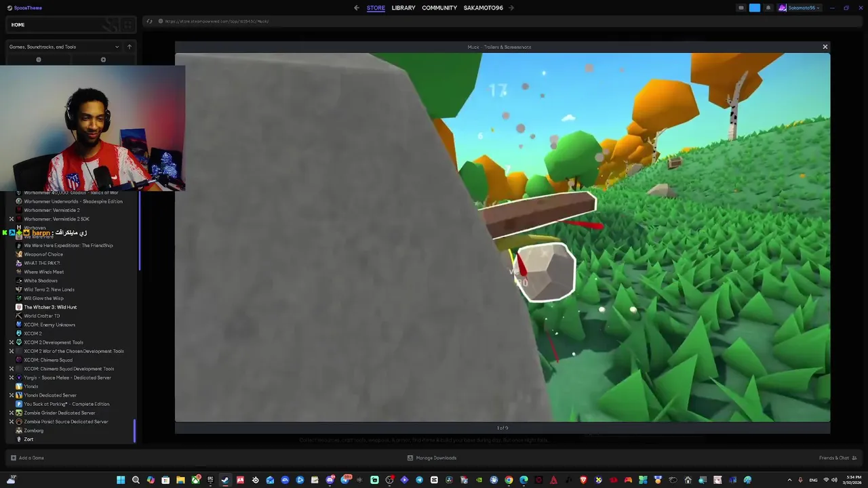868x488 pixels.
Task: Select You Suck at Parking - Complete Edition
Action: (x=66, y=404)
